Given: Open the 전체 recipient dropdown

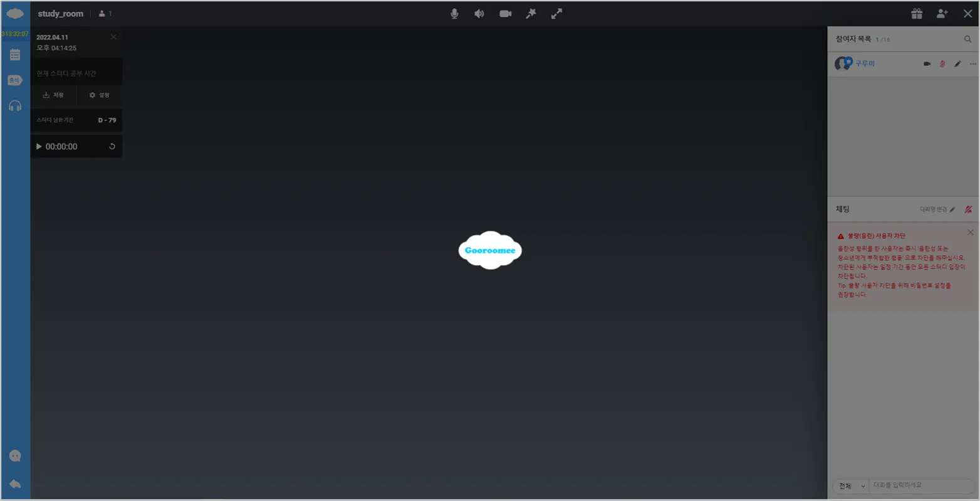Looking at the screenshot, I should (x=851, y=486).
